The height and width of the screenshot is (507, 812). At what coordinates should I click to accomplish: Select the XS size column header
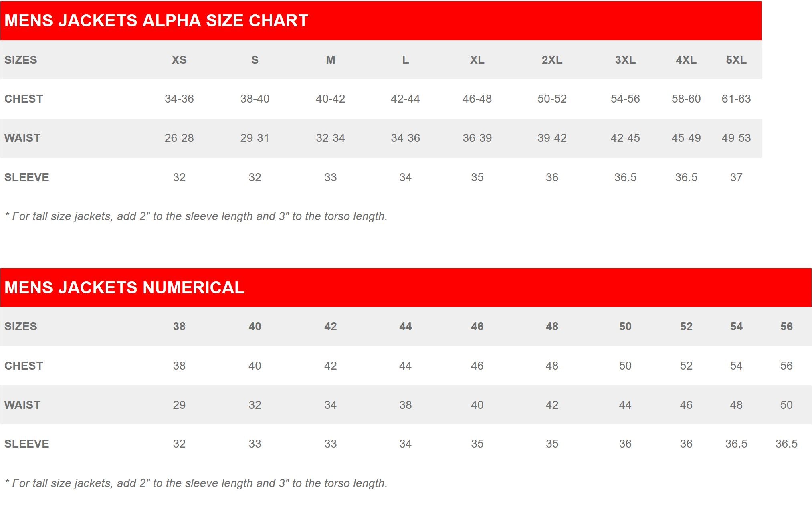[x=179, y=60]
